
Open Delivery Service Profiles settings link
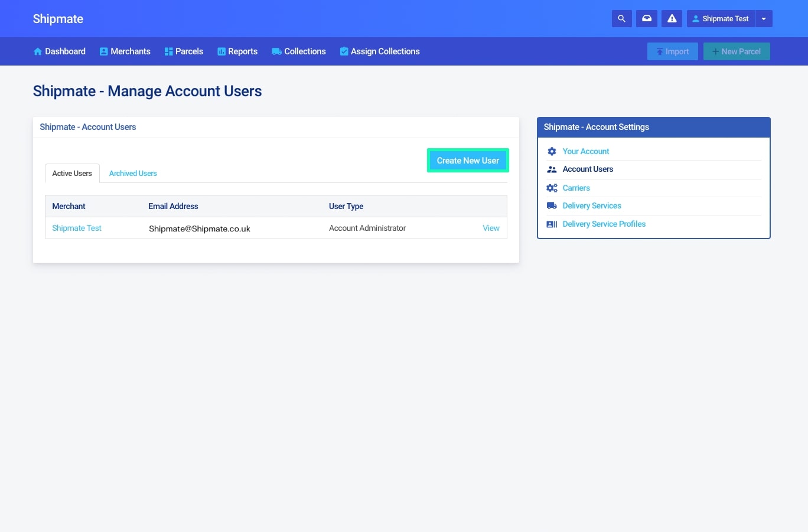[x=604, y=224]
